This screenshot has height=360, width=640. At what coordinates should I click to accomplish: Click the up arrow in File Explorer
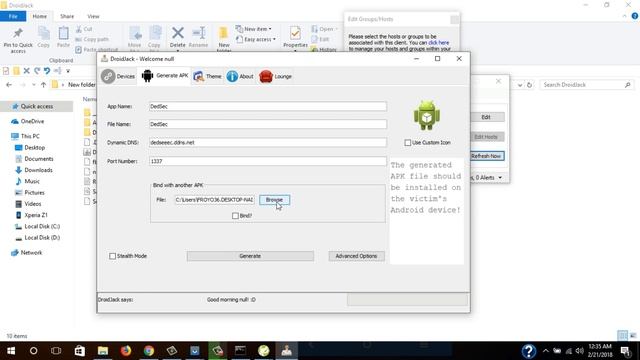click(x=43, y=84)
